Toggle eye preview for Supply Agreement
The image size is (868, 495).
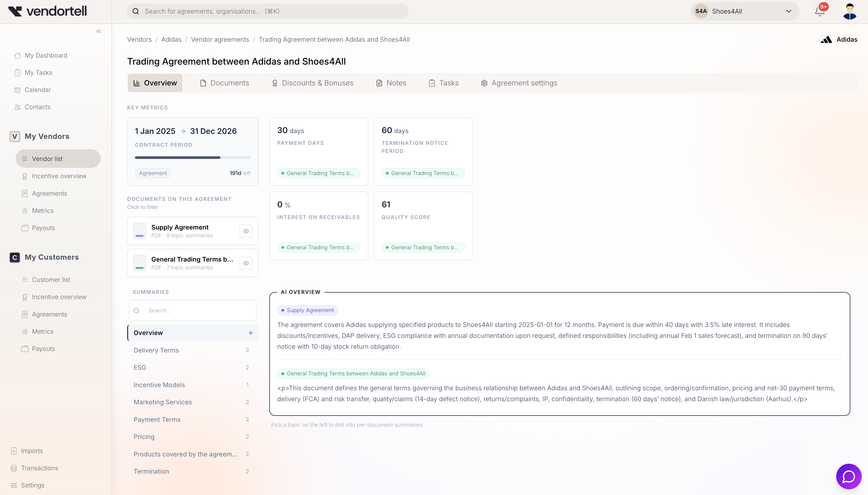pyautogui.click(x=246, y=231)
